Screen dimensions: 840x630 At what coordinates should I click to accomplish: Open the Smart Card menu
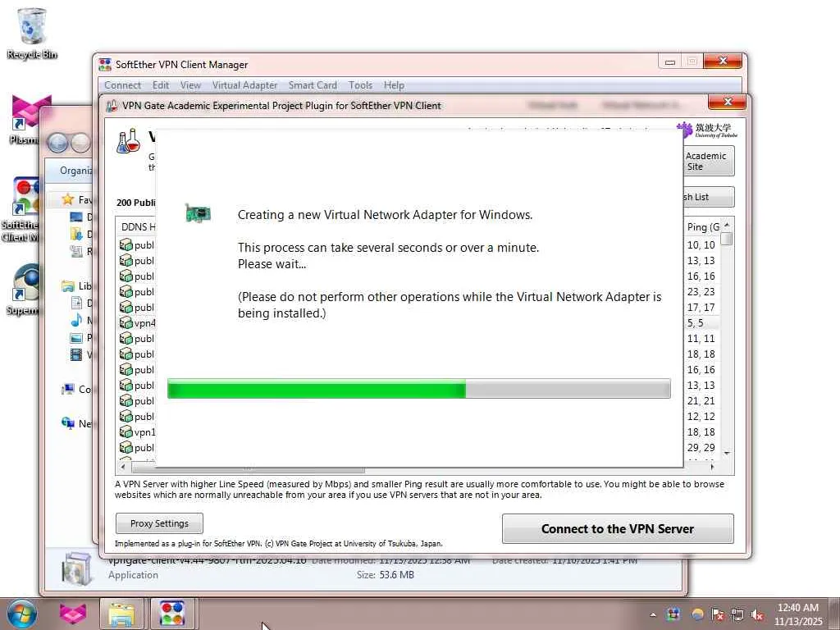313,85
